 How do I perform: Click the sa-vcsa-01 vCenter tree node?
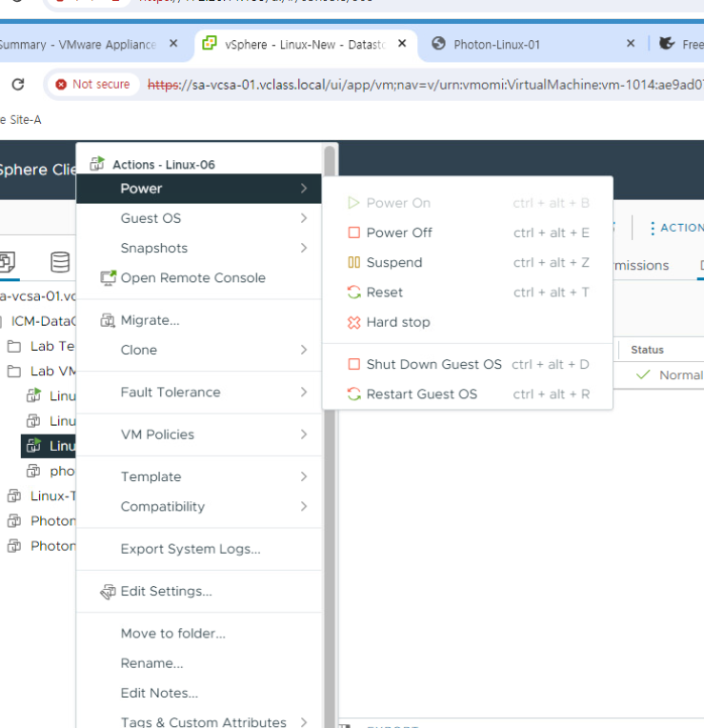[38, 295]
